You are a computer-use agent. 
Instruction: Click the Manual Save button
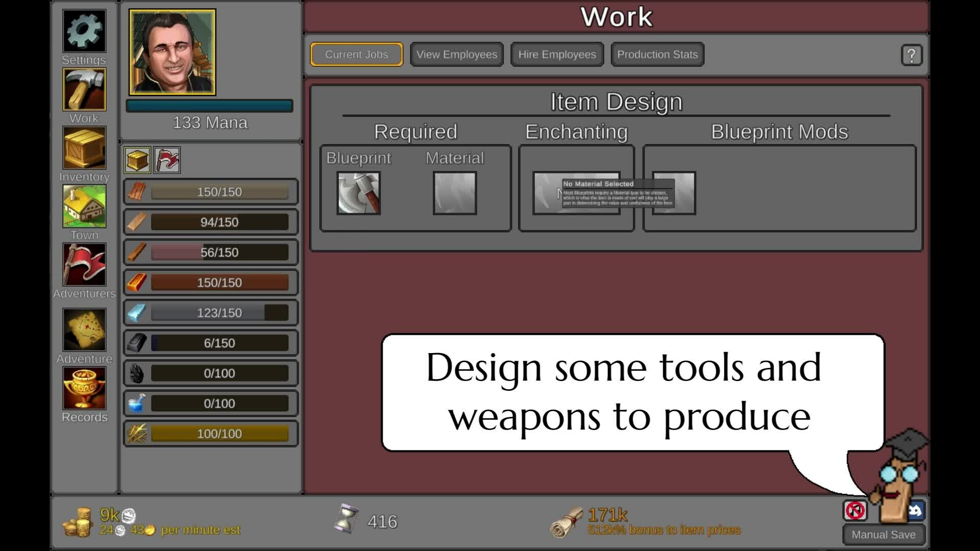(x=883, y=535)
